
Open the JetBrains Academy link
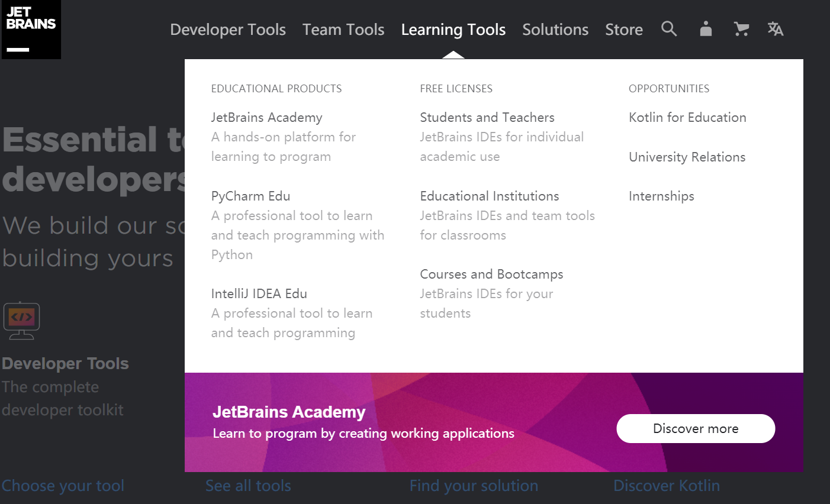coord(266,117)
